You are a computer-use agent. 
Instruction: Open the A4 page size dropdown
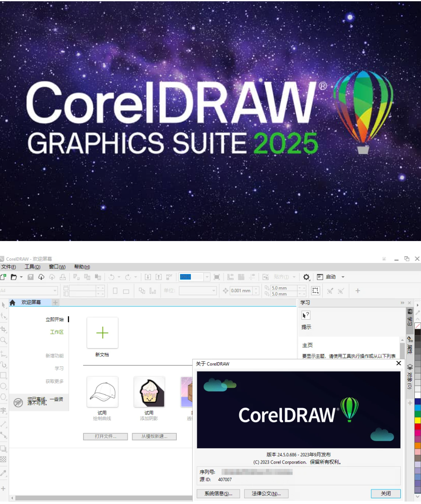coord(55,291)
